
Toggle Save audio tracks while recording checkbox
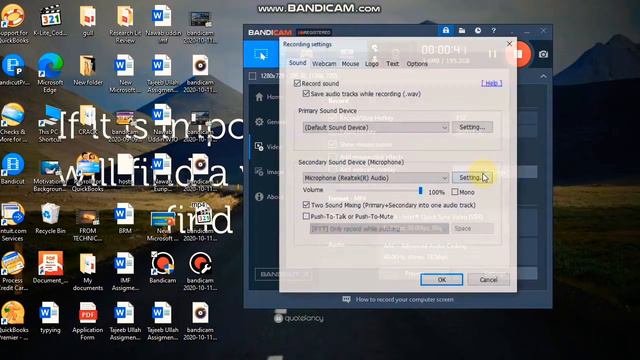click(x=306, y=93)
